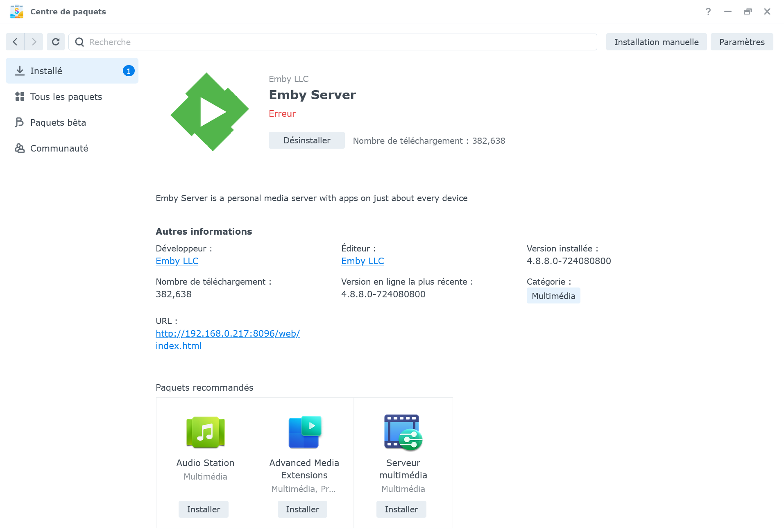
Task: Click the back navigation arrow
Action: pos(15,42)
